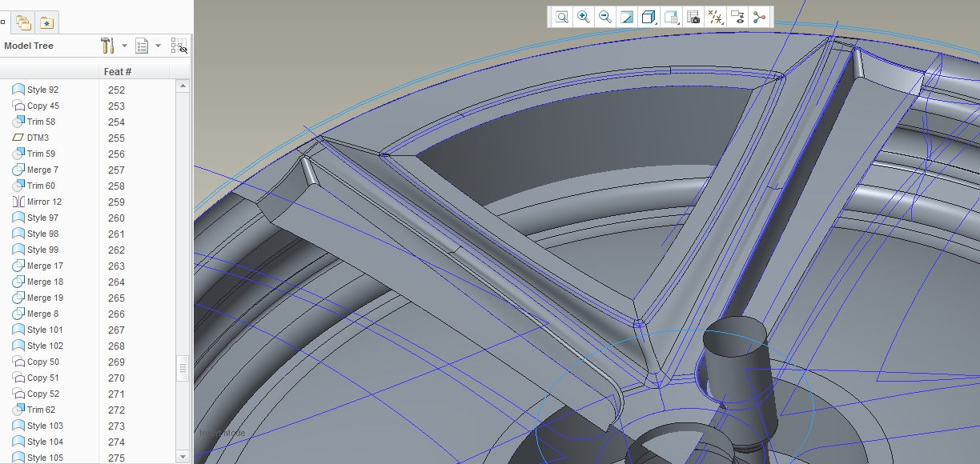The width and height of the screenshot is (980, 464).
Task: Toggle the tree filter hide-items icon
Action: tap(179, 46)
